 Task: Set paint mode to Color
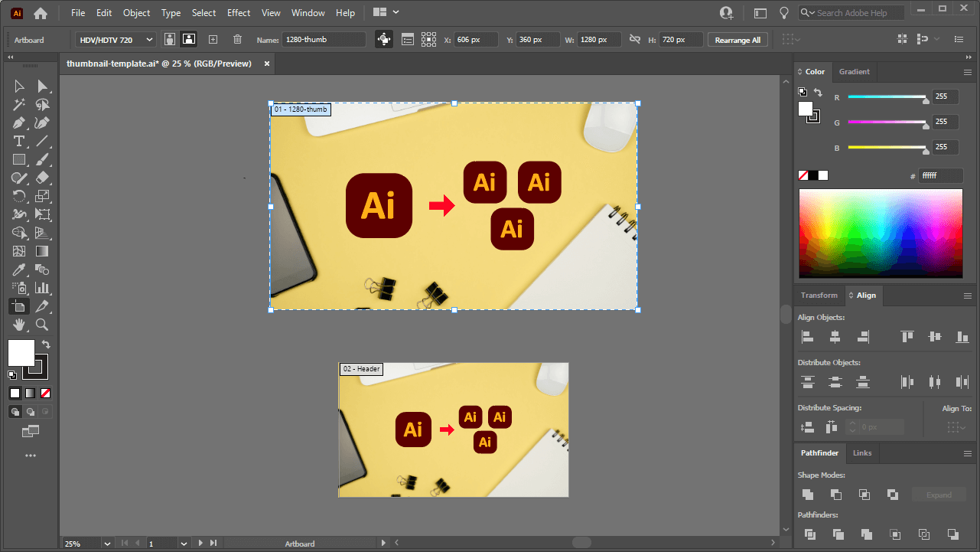click(x=15, y=393)
